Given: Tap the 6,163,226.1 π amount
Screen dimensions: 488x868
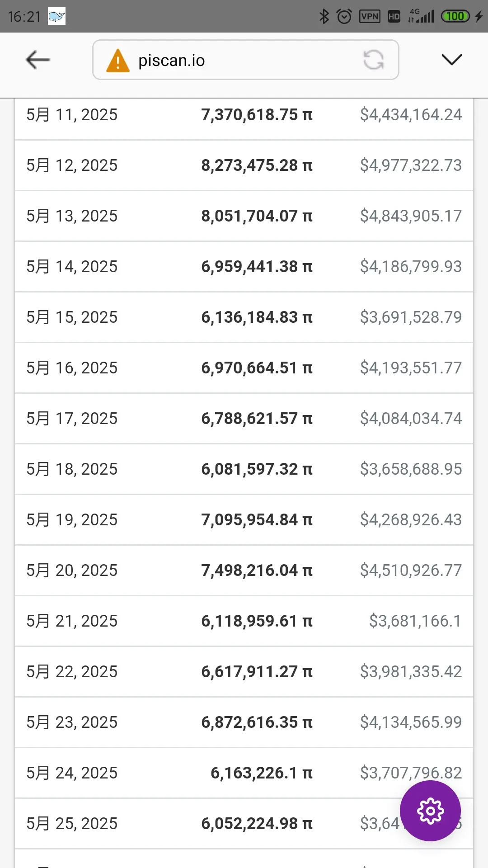Looking at the screenshot, I should tap(262, 773).
